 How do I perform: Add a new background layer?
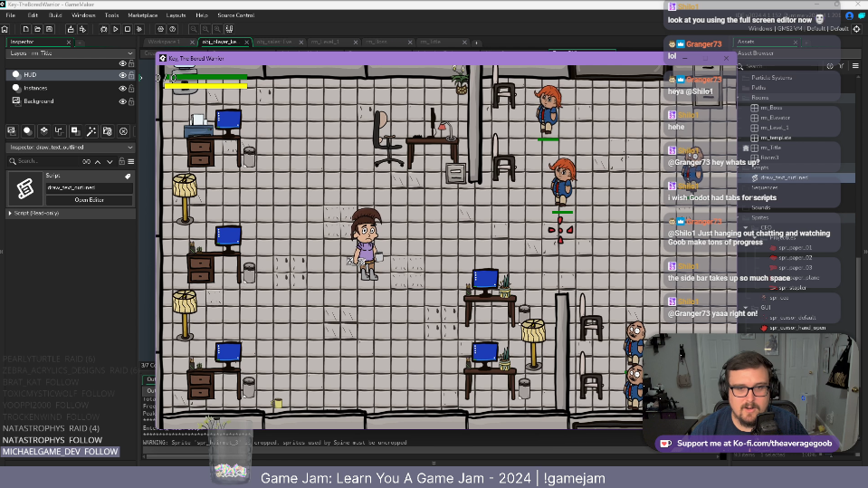point(12,131)
